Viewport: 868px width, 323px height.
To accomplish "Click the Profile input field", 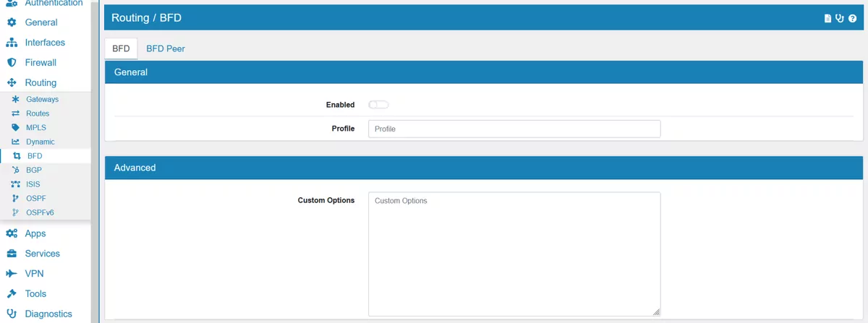I will point(514,129).
